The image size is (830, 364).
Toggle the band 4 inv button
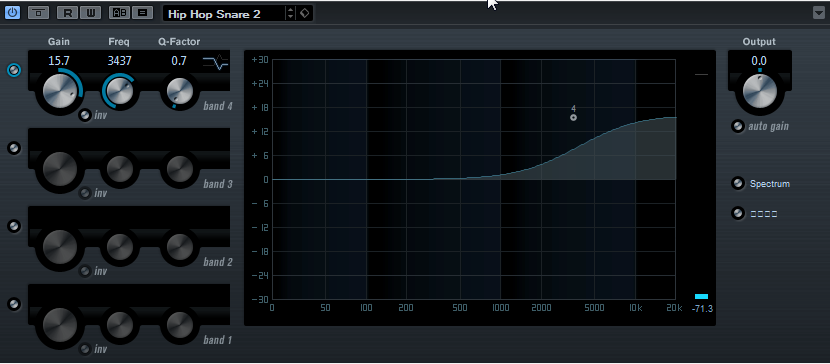[85, 115]
